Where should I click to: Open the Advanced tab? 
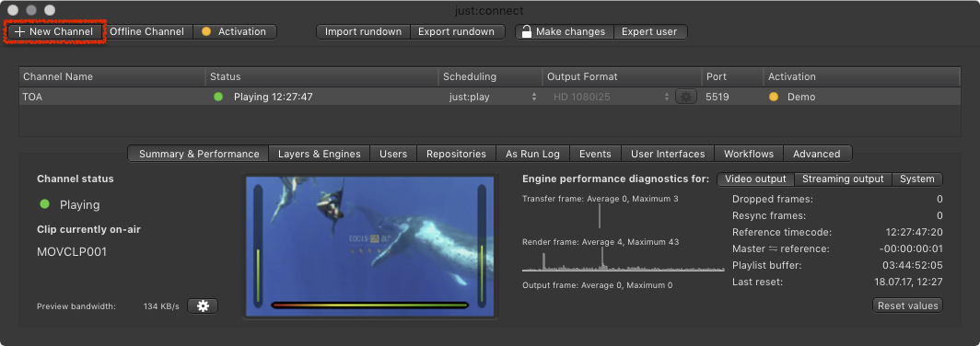pos(817,154)
